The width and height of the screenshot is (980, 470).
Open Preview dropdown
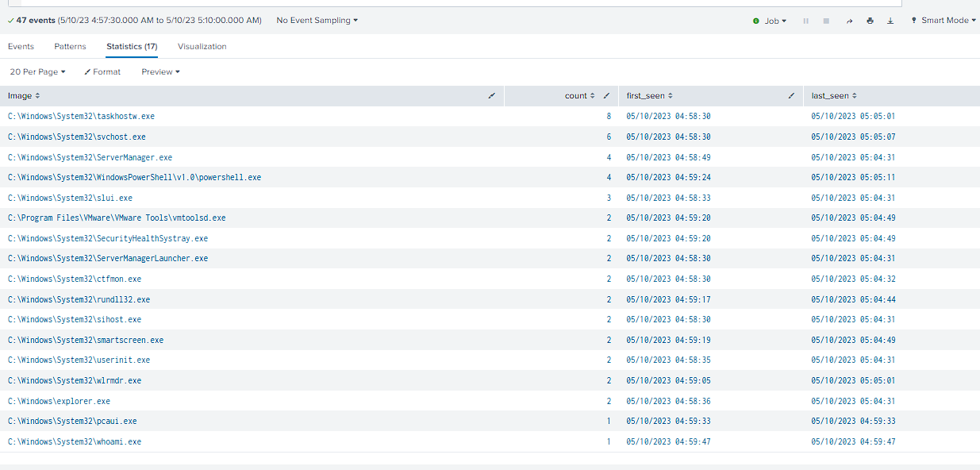(161, 71)
